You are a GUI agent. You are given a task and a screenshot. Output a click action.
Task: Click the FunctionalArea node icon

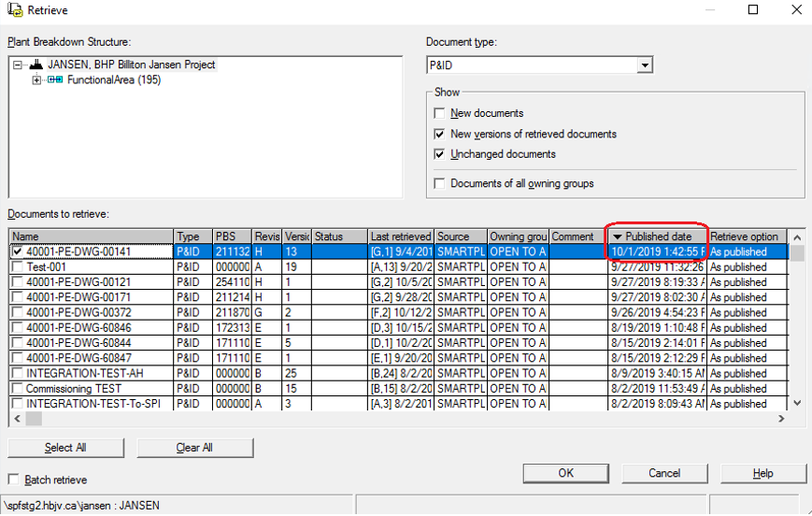tap(55, 80)
